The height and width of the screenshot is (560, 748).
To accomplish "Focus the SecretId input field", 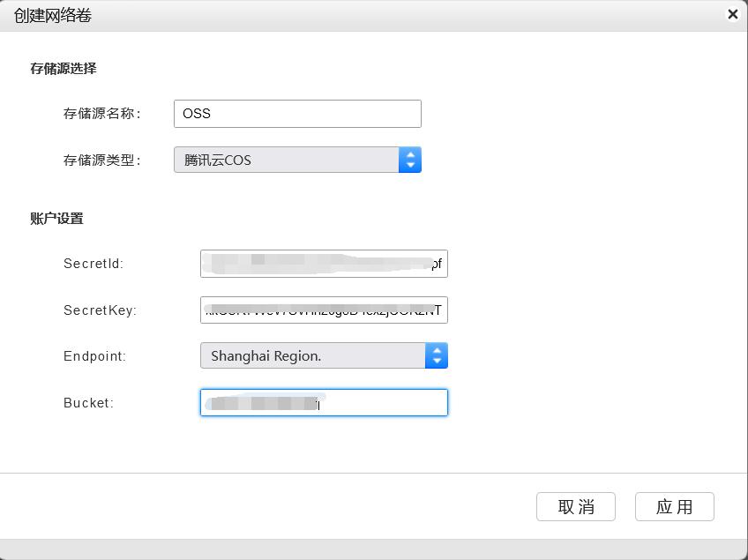I will 324,264.
